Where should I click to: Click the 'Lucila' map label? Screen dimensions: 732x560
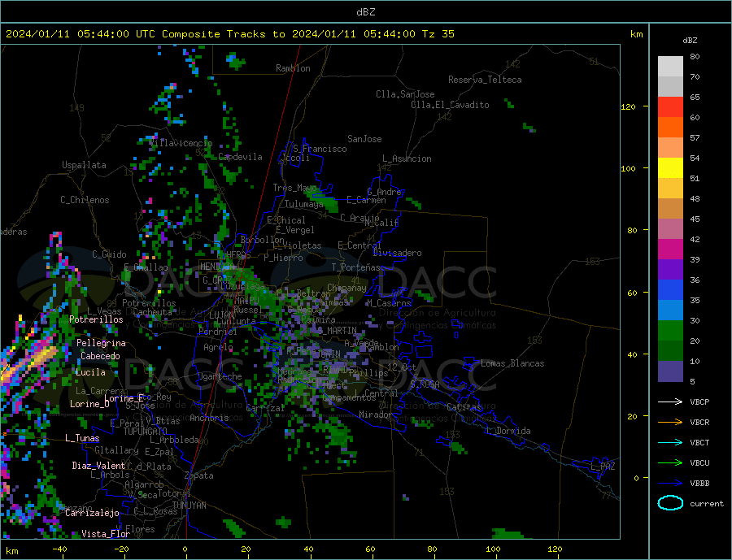[x=90, y=372]
